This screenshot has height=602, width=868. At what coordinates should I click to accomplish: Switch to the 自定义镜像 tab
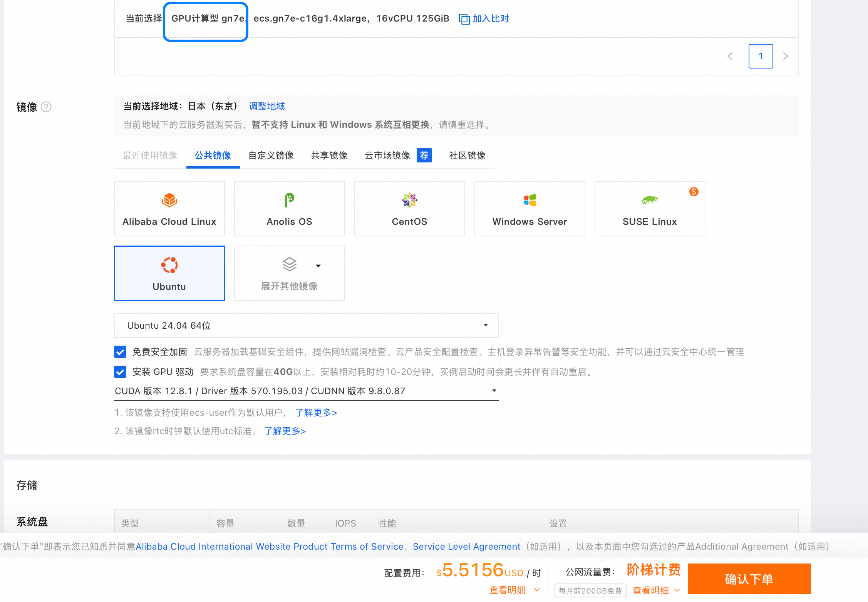[x=271, y=156]
